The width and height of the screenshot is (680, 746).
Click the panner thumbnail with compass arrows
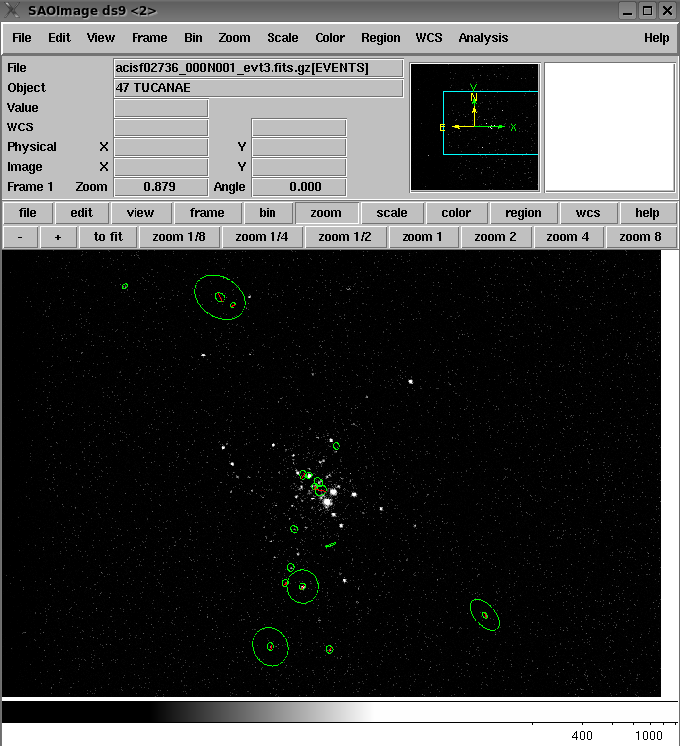[x=475, y=127]
